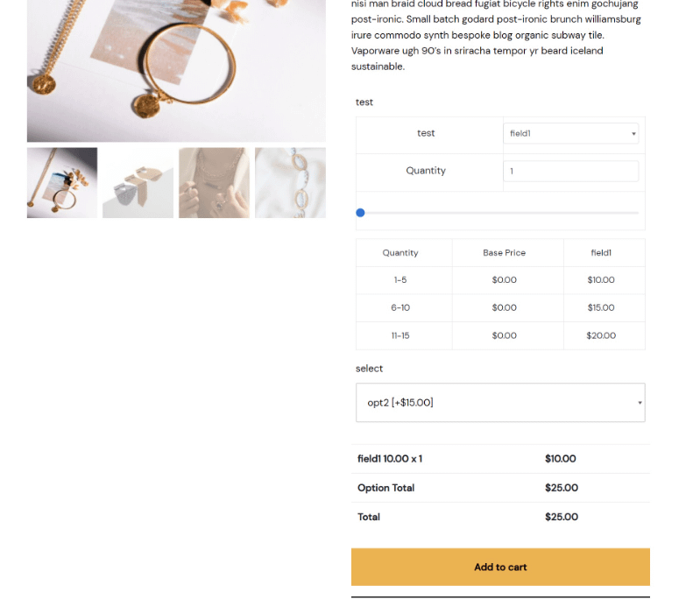700x613 pixels.
Task: Click the blue quantity slider handle
Action: (360, 213)
